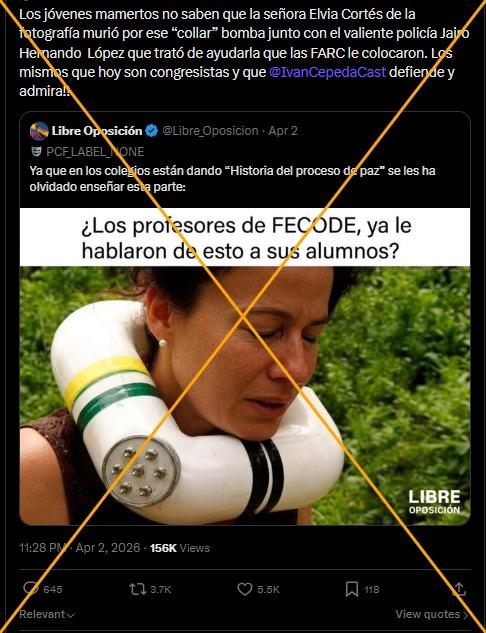This screenshot has height=633, width=486.
Task: Click Libre Oposición account name
Action: click(x=97, y=131)
